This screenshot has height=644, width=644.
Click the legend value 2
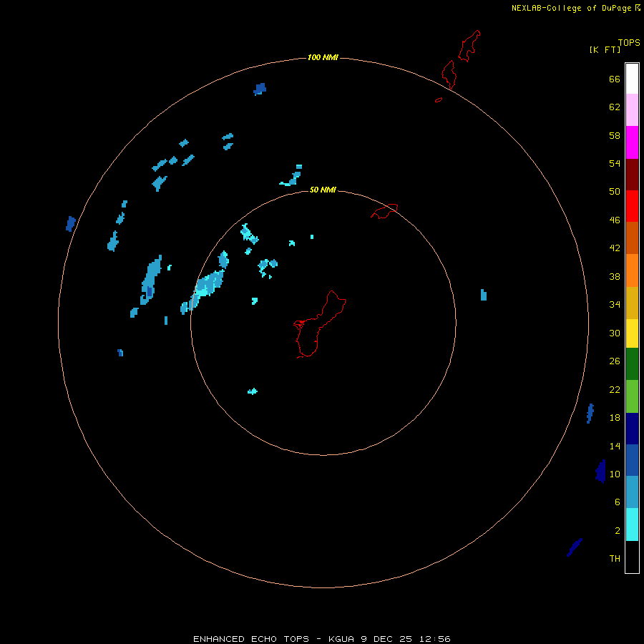[x=617, y=531]
